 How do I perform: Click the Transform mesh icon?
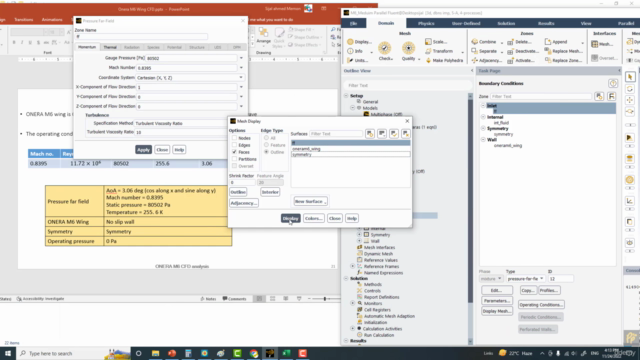(x=428, y=51)
